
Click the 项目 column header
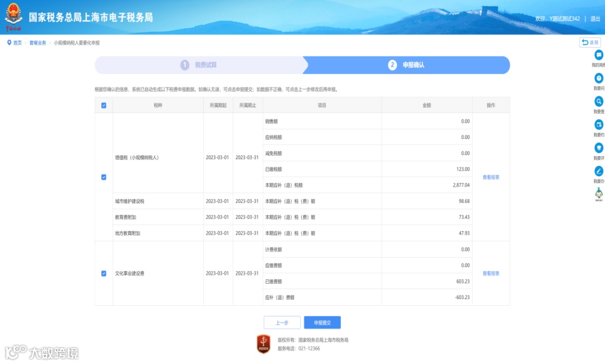pyautogui.click(x=322, y=105)
